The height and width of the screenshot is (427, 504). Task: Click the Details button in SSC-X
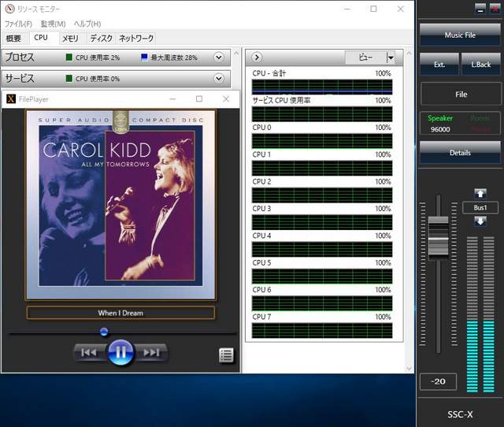click(x=460, y=152)
